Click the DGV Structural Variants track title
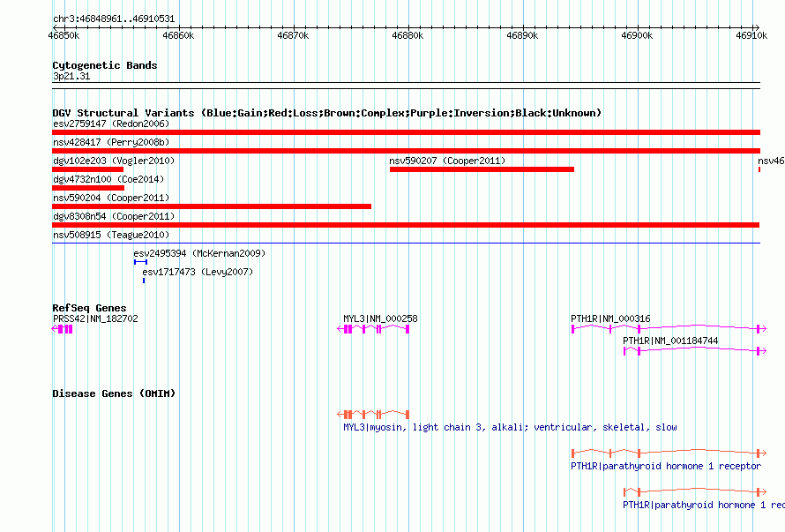The height and width of the screenshot is (532, 785). (x=327, y=113)
